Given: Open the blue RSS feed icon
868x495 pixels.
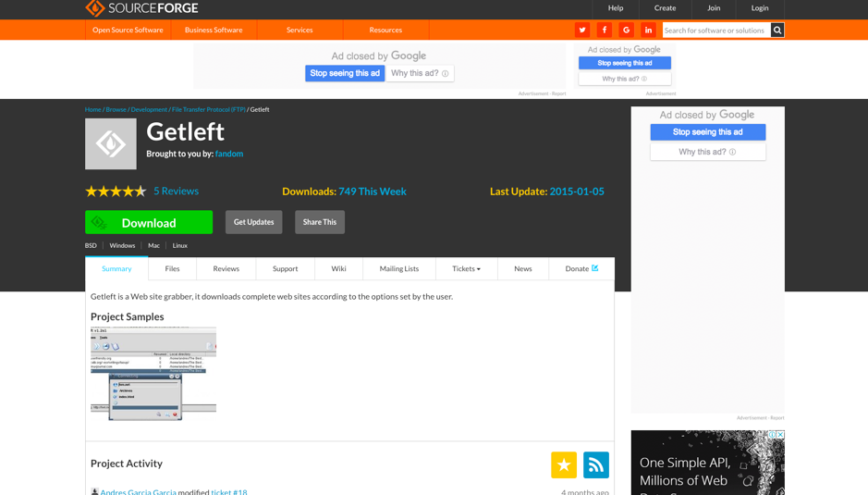Looking at the screenshot, I should point(596,464).
